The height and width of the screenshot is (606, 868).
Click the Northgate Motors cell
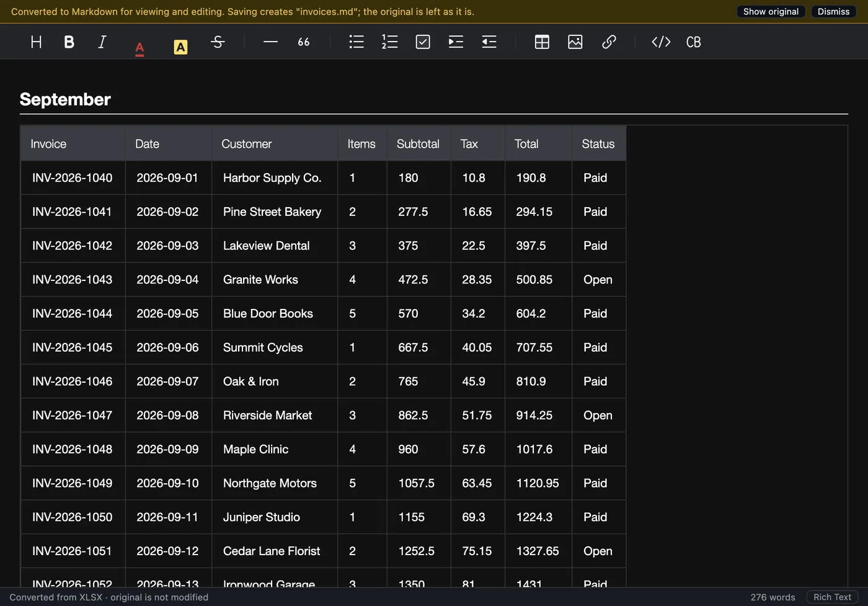275,483
